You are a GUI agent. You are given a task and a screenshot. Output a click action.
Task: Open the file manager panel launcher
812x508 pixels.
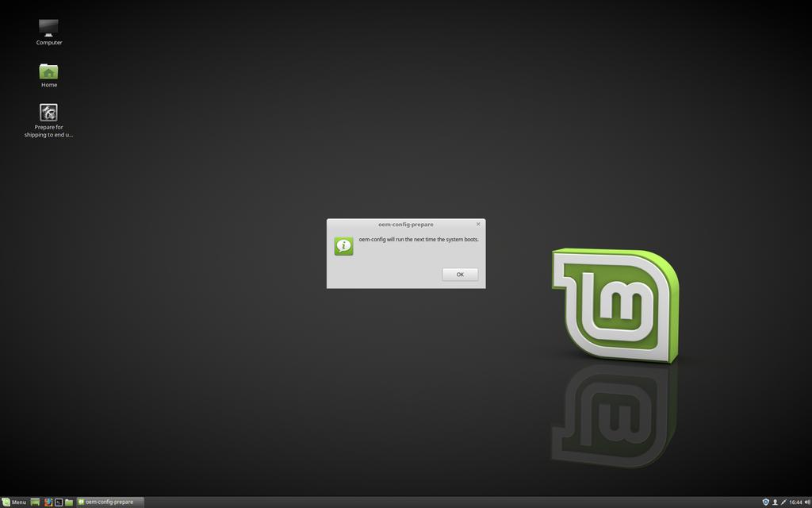point(69,502)
